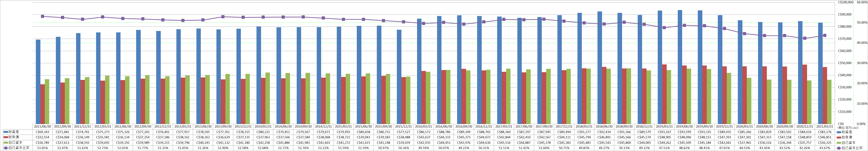Image resolution: width=868 pixels, height=151 pixels.
Task: Click the blue 総資産 swatch in the chart legend
Action: 839,132
